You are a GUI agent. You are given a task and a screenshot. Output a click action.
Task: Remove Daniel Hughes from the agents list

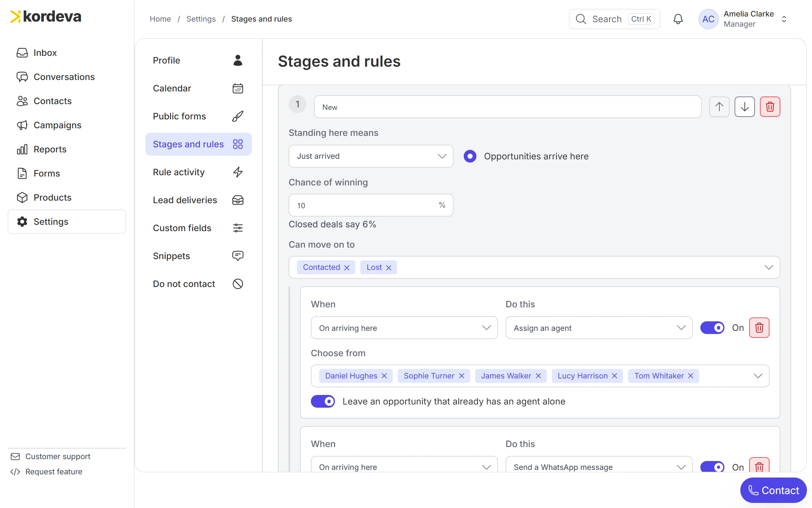point(384,376)
